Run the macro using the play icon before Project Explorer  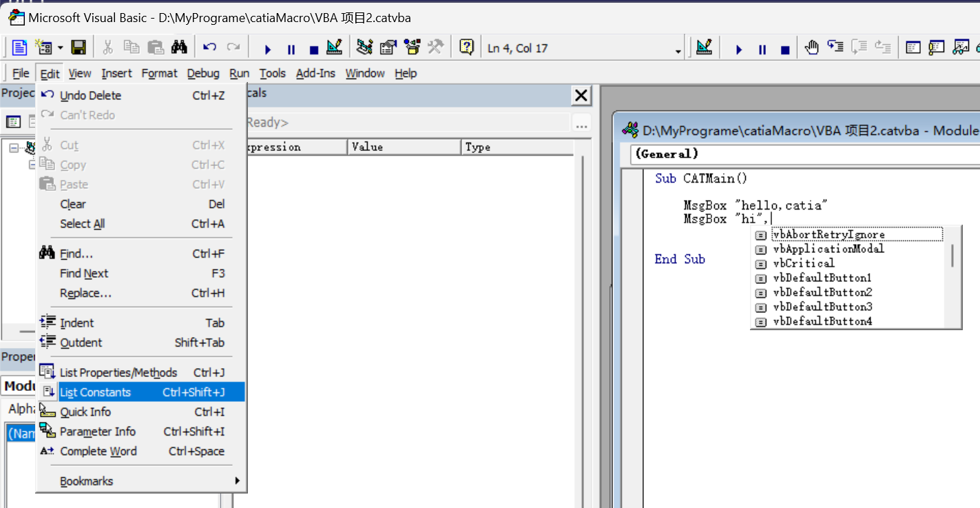(268, 49)
